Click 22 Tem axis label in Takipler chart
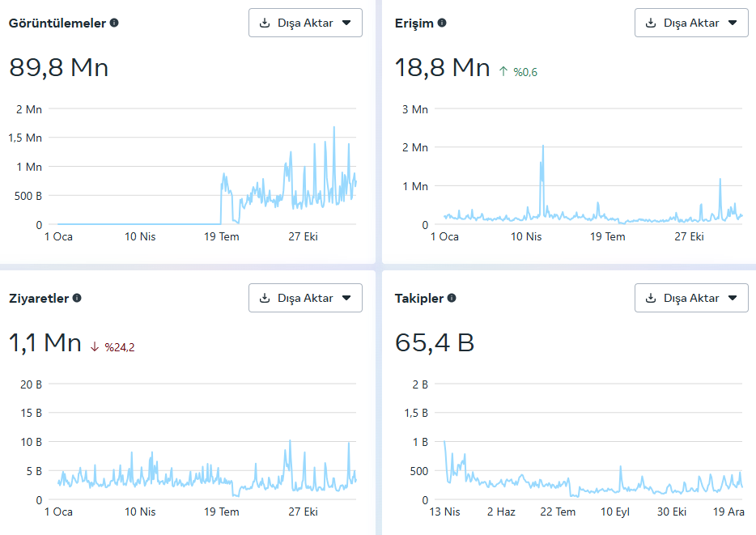The height and width of the screenshot is (535, 756). click(558, 512)
